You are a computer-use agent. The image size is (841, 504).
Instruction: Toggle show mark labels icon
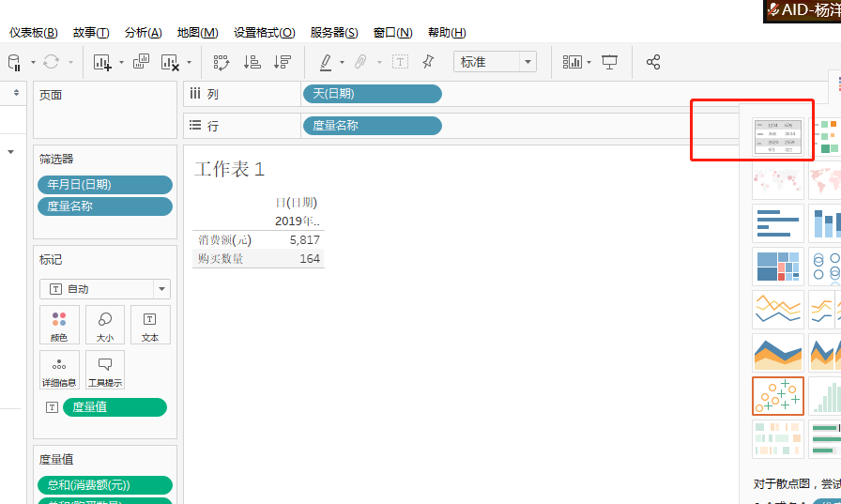(400, 62)
